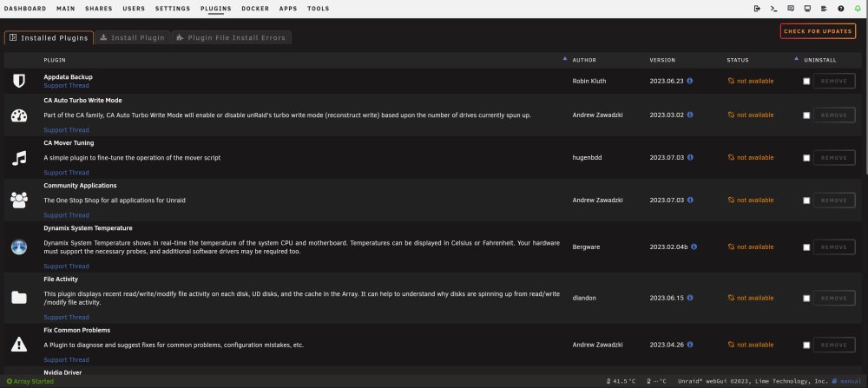Click info icon in Community Applications row
868x388 pixels.
[690, 200]
